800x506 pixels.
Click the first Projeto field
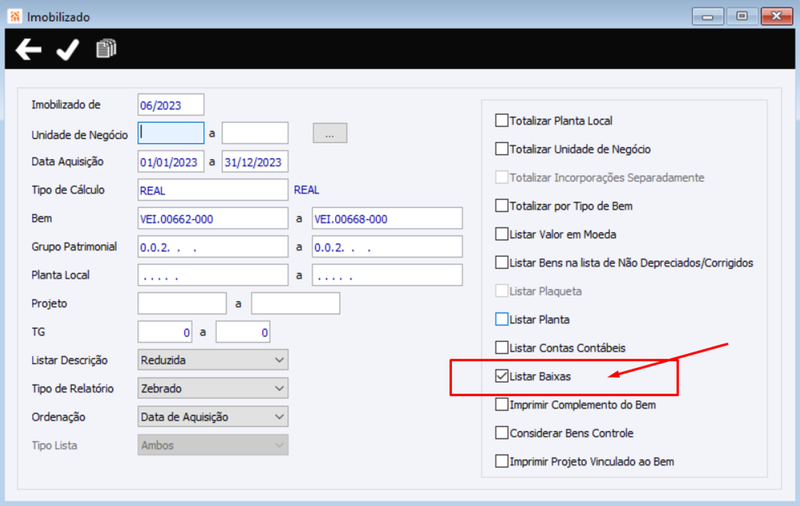(x=182, y=303)
